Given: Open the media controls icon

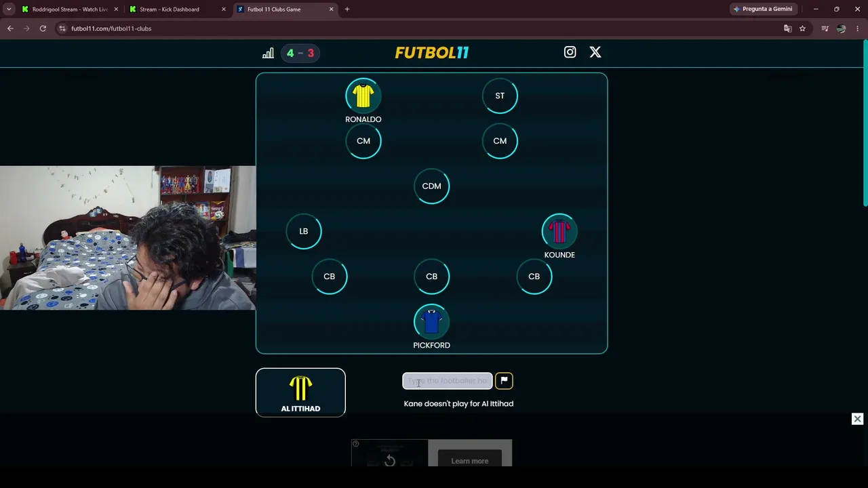Looking at the screenshot, I should tap(825, 28).
